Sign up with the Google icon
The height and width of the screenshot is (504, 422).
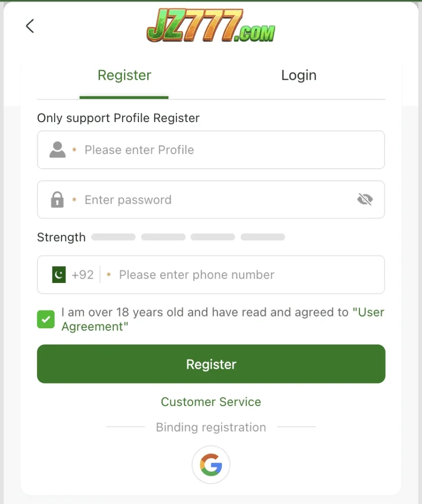[211, 465]
